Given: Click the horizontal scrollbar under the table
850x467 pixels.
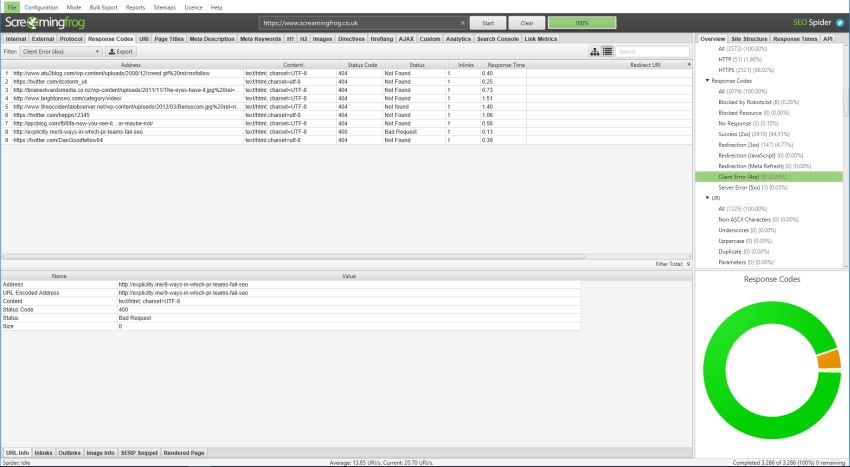Looking at the screenshot, I should pyautogui.click(x=295, y=257).
